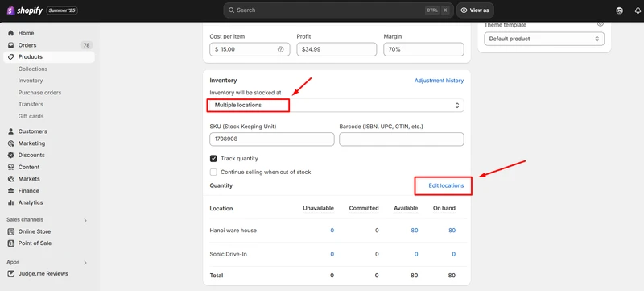
Task: Click the Markets globe icon
Action: pos(11,179)
